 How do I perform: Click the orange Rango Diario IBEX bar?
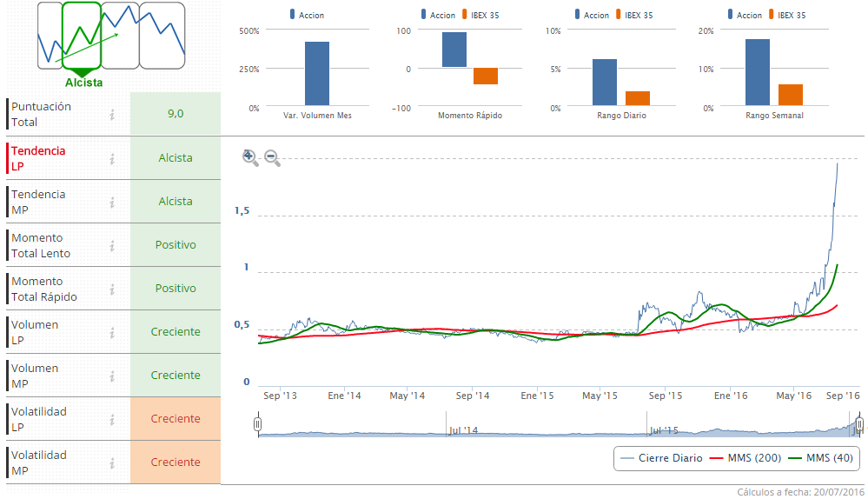pos(638,98)
